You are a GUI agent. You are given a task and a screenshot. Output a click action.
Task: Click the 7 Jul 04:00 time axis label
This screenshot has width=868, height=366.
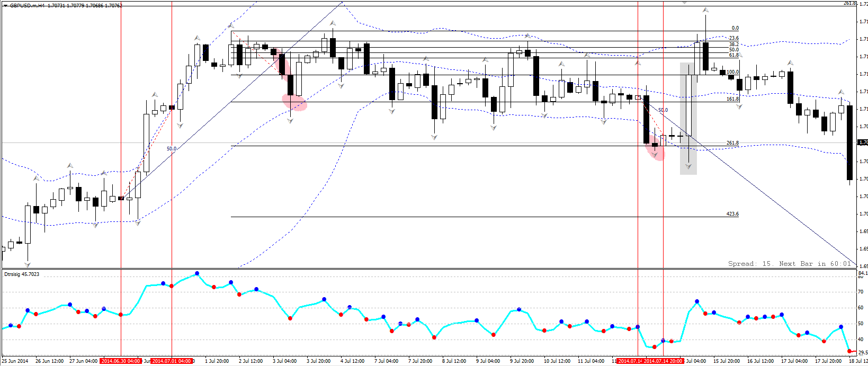pyautogui.click(x=387, y=361)
